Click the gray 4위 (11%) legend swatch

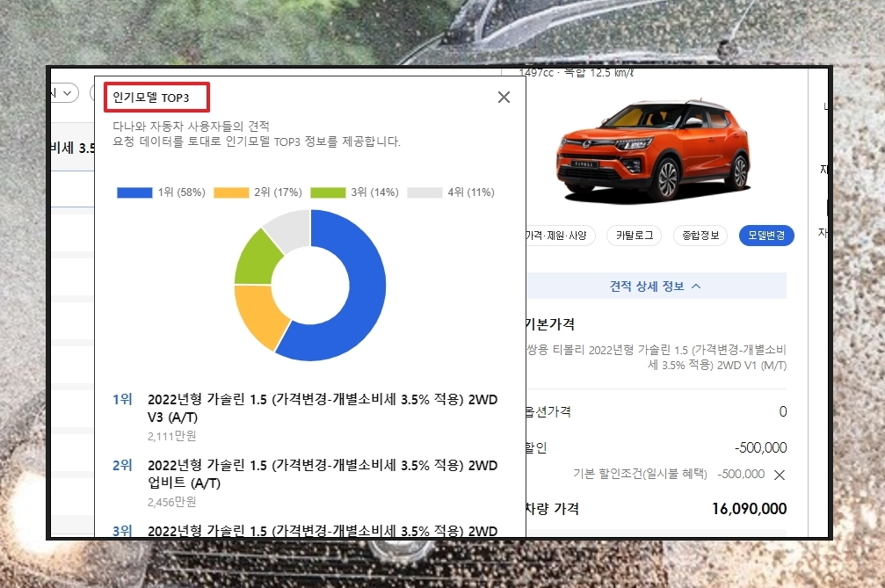pos(424,193)
